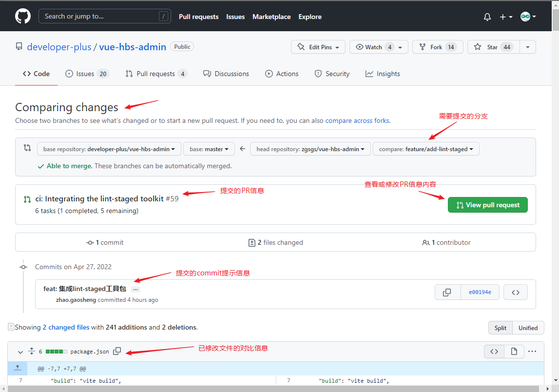
Task: Click the Star count 44
Action: [506, 47]
